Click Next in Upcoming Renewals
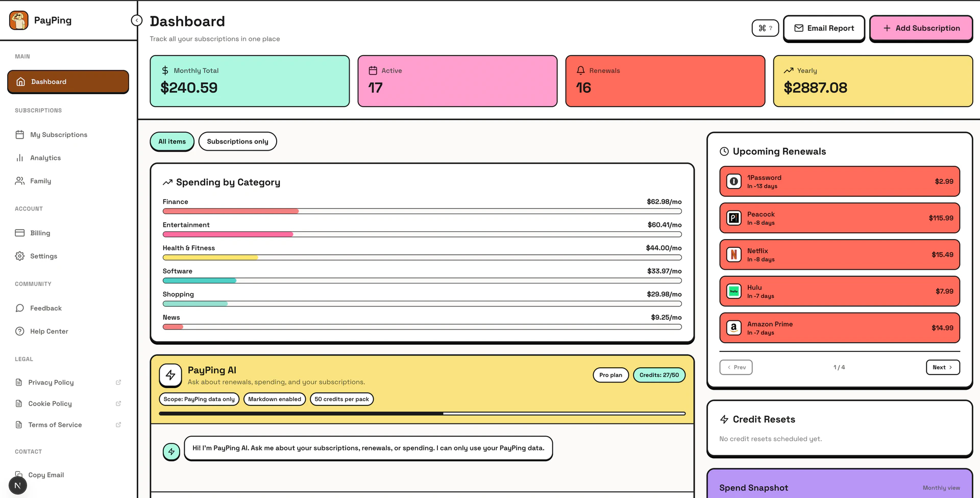This screenshot has height=498, width=980. [x=942, y=367]
